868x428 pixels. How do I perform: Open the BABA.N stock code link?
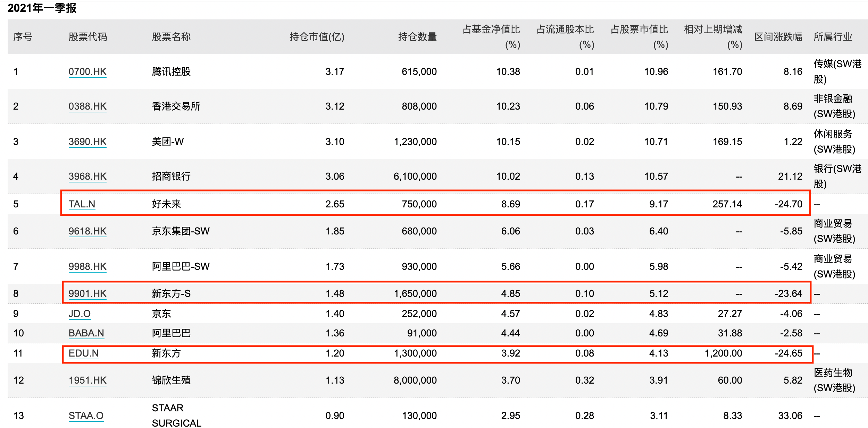86,333
